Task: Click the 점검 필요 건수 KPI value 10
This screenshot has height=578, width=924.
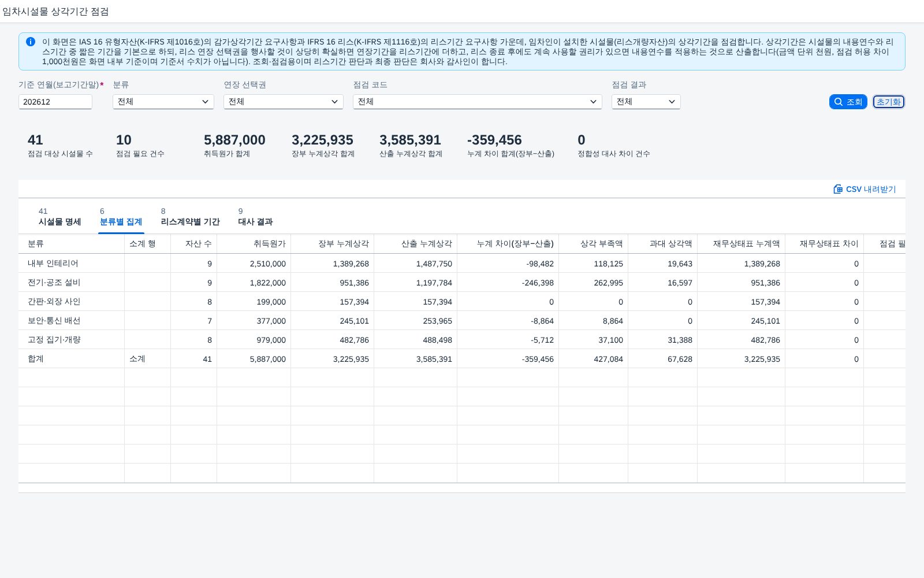Action: 124,140
